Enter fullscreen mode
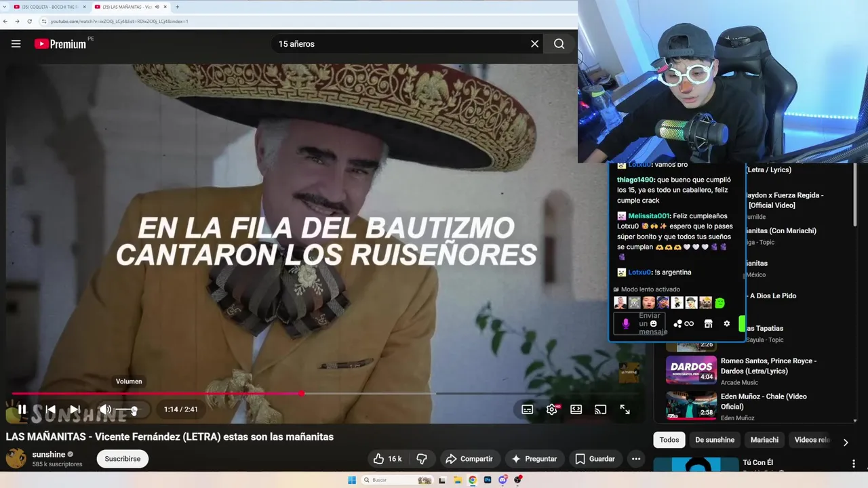Image resolution: width=868 pixels, height=488 pixels. [625, 409]
